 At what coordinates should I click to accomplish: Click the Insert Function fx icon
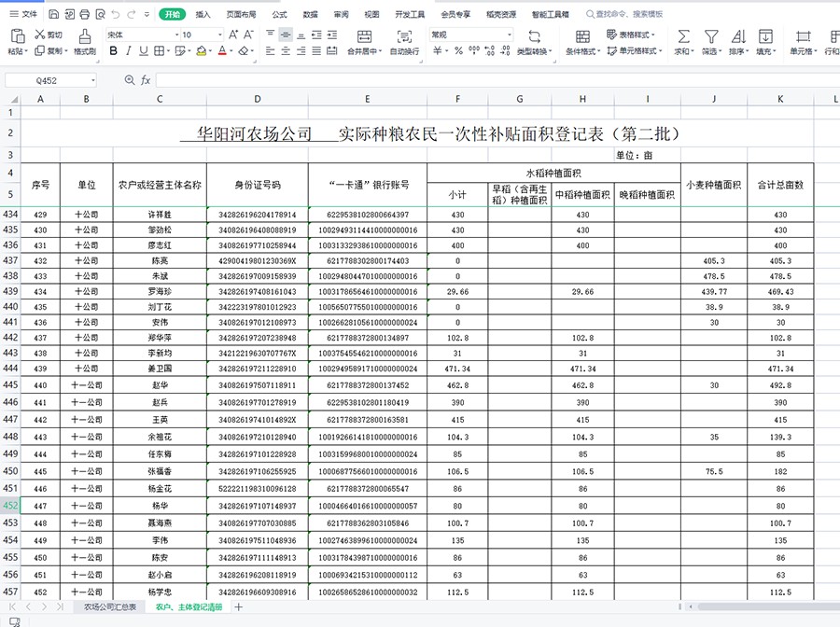click(x=146, y=80)
